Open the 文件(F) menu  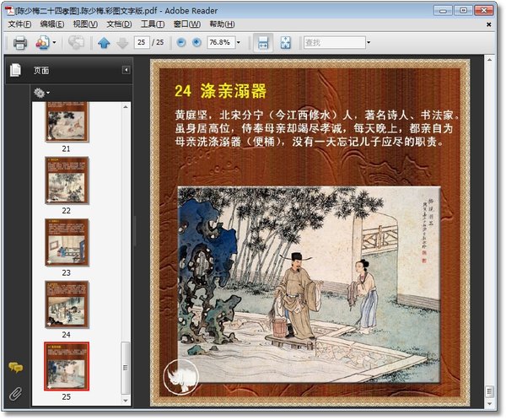coord(19,24)
